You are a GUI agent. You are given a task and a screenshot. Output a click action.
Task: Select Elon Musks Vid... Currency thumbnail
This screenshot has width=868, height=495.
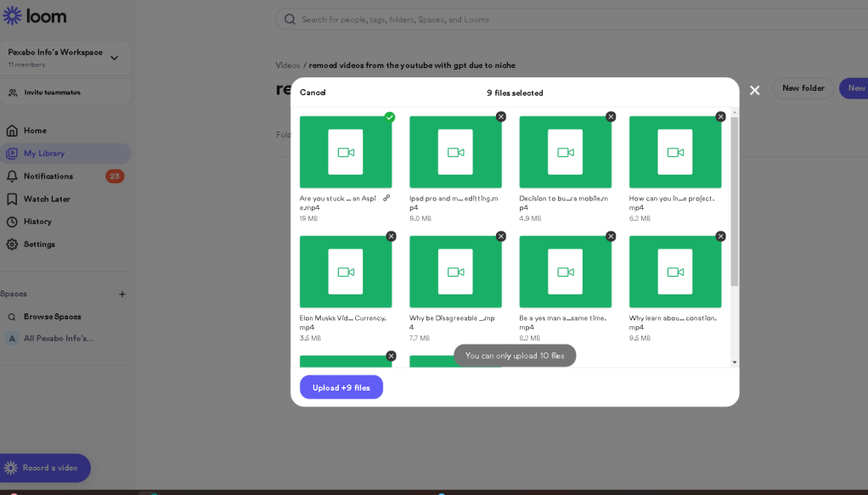[346, 272]
